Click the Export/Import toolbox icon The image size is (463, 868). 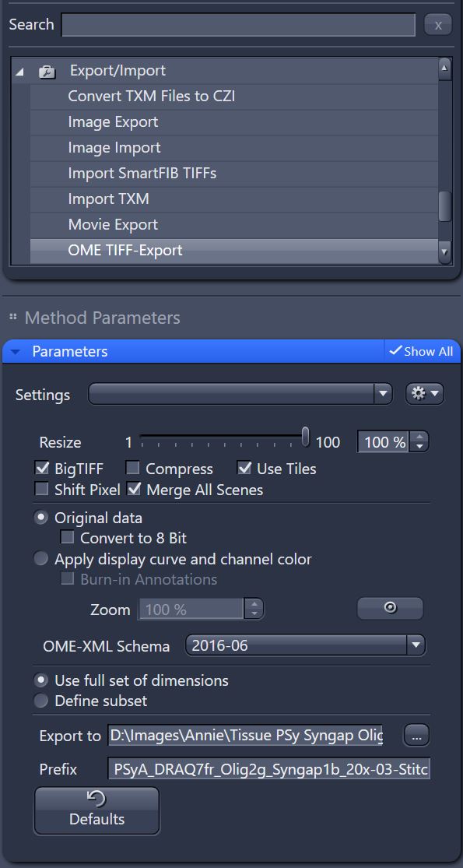coord(47,72)
